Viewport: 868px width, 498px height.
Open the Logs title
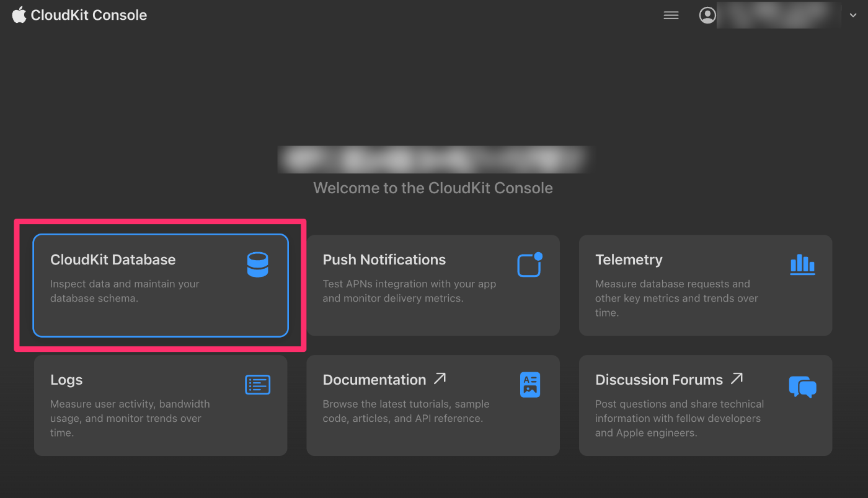click(x=66, y=380)
